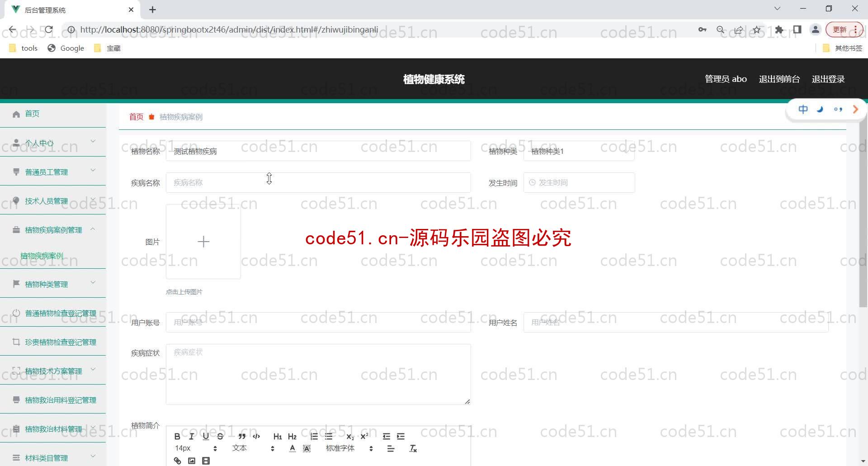
Task: Open 普通植物检查登记管理 menu
Action: tap(53, 313)
